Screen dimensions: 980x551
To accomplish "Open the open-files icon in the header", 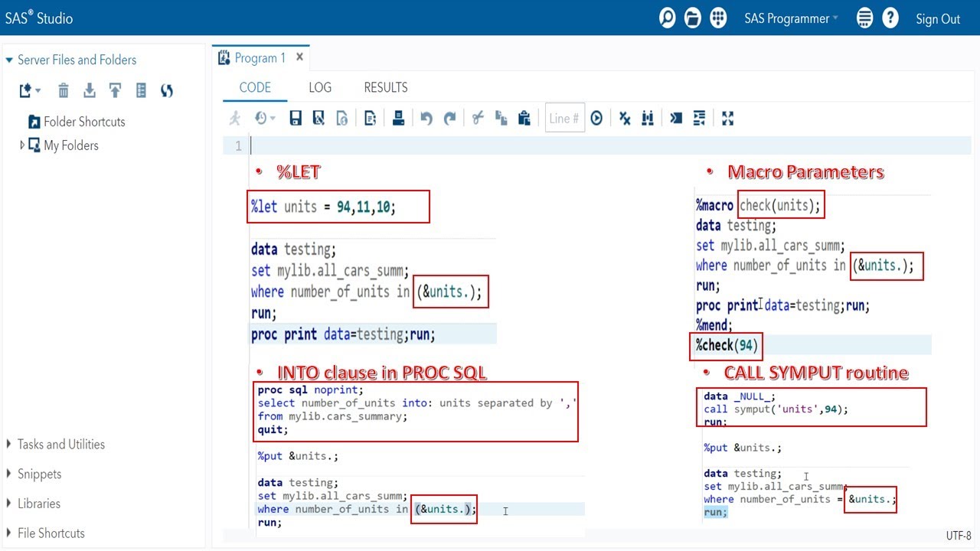I will coord(693,18).
